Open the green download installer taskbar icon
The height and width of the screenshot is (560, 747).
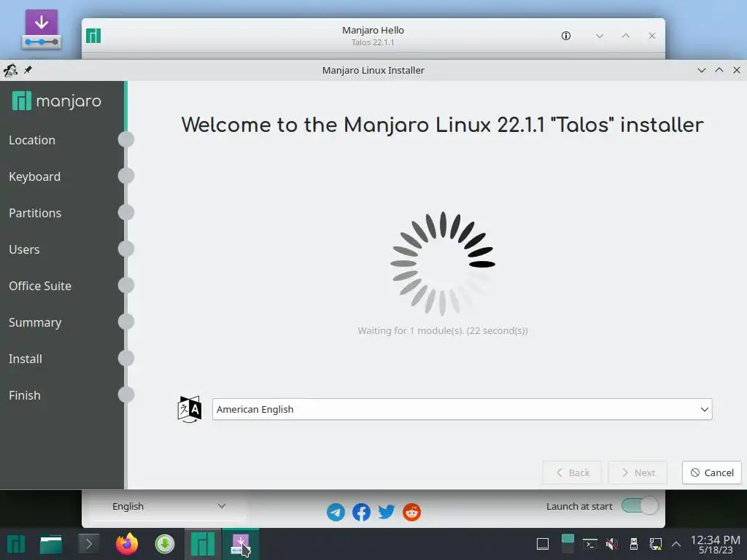(x=165, y=544)
